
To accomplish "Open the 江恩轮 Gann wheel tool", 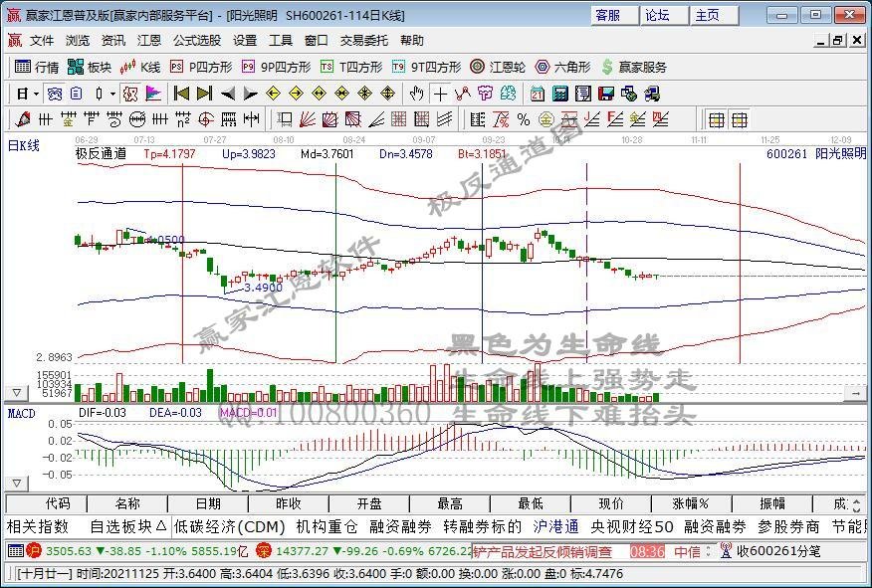I will (497, 68).
